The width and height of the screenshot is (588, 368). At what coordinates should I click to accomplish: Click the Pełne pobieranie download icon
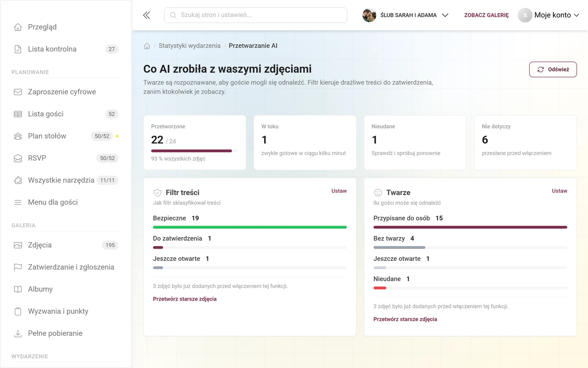pos(18,334)
